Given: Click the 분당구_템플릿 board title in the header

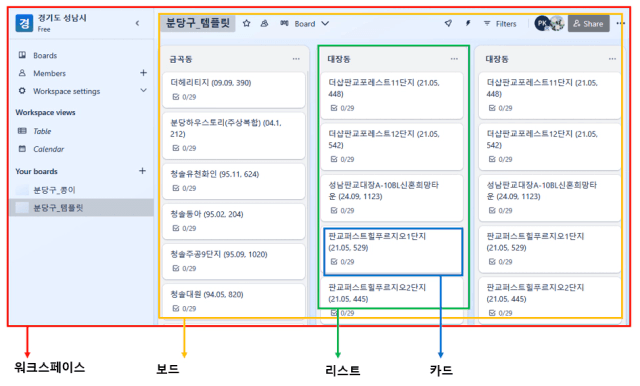Looking at the screenshot, I should tap(198, 23).
